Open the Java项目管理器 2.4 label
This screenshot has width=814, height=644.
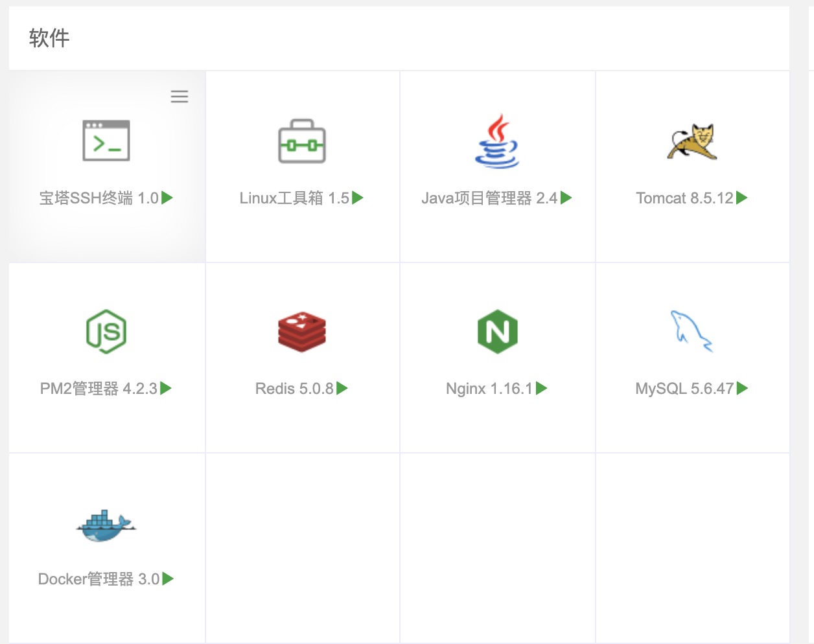(x=489, y=198)
